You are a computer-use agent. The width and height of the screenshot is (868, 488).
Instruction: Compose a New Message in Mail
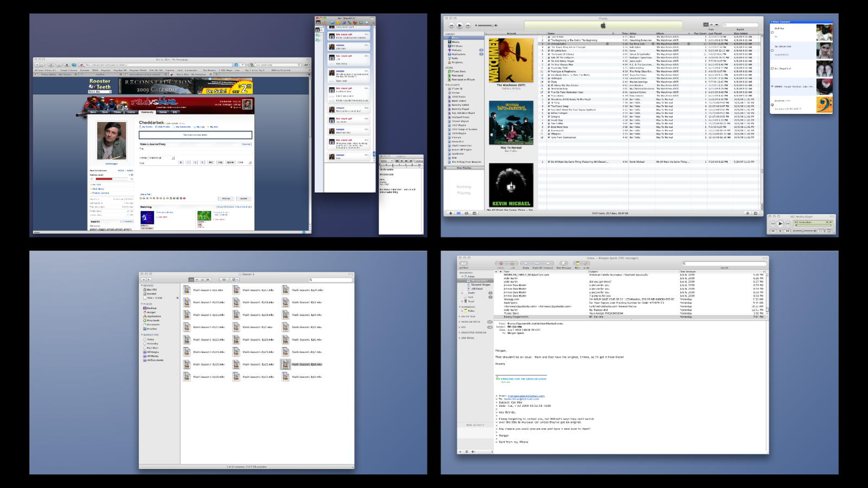click(563, 264)
